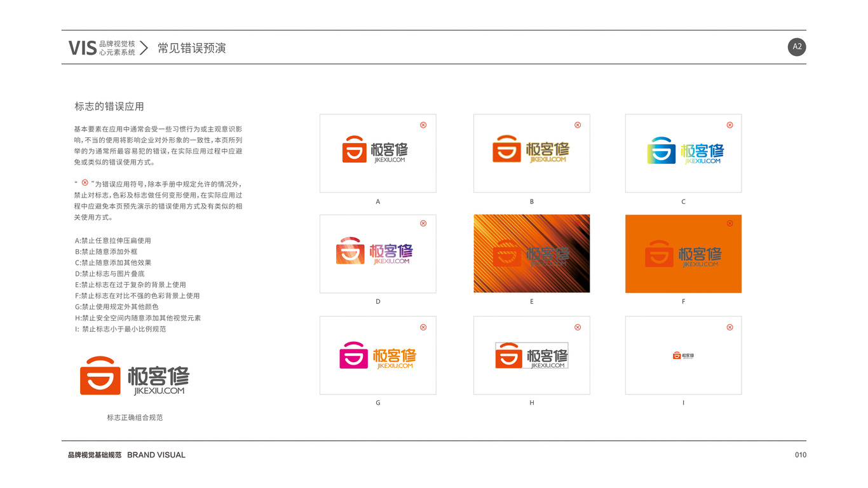Click rule line B:禁止随意添加外框
Image resolution: width=868 pixels, height=488 pixels.
click(x=106, y=252)
